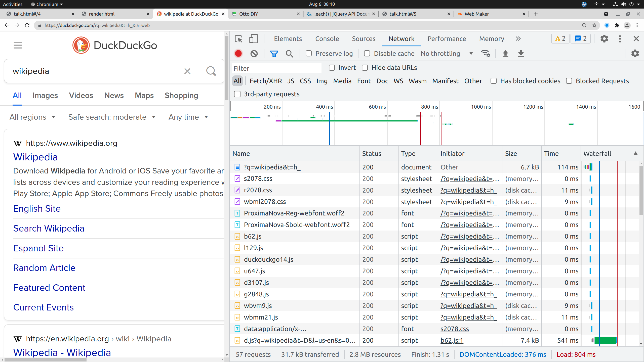Image resolution: width=644 pixels, height=362 pixels.
Task: Click the inspect element picker icon
Action: click(238, 39)
